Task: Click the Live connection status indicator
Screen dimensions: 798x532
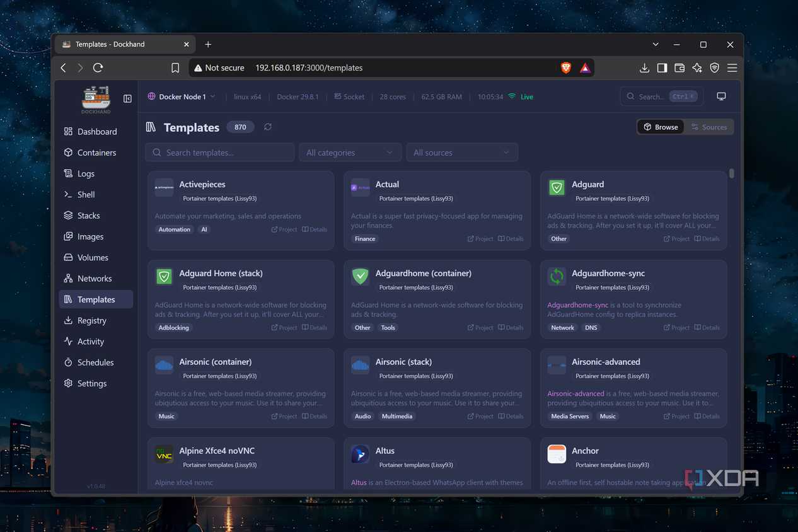Action: (x=521, y=96)
